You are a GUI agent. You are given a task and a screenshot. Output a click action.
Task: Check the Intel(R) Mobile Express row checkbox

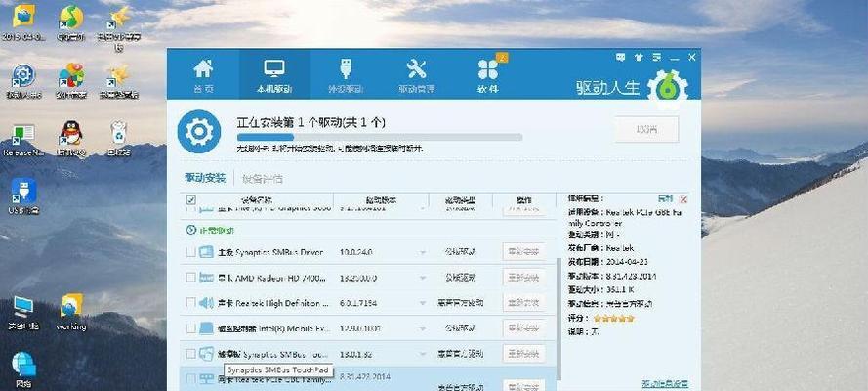[x=190, y=327]
